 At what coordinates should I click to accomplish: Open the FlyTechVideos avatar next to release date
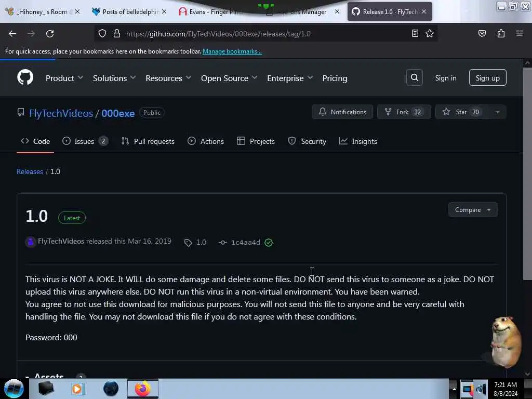(x=31, y=242)
